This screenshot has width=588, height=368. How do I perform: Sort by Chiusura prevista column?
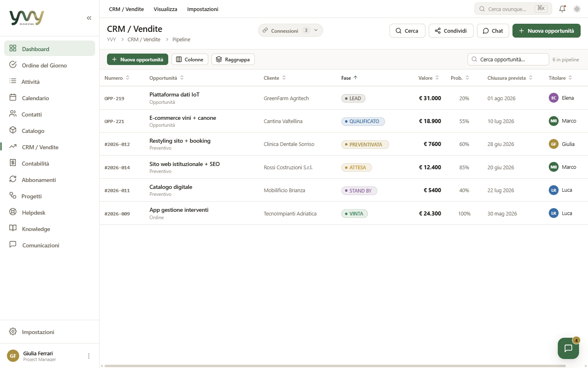point(510,78)
